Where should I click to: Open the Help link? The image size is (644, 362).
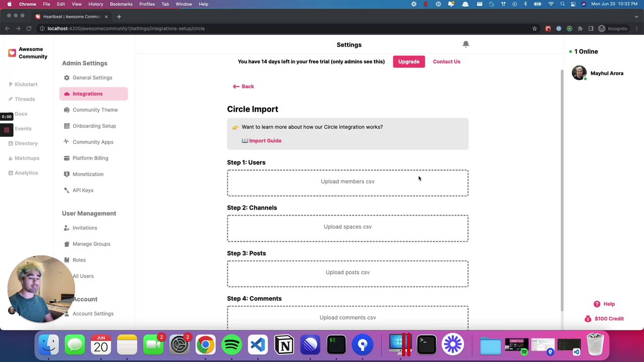point(604,304)
